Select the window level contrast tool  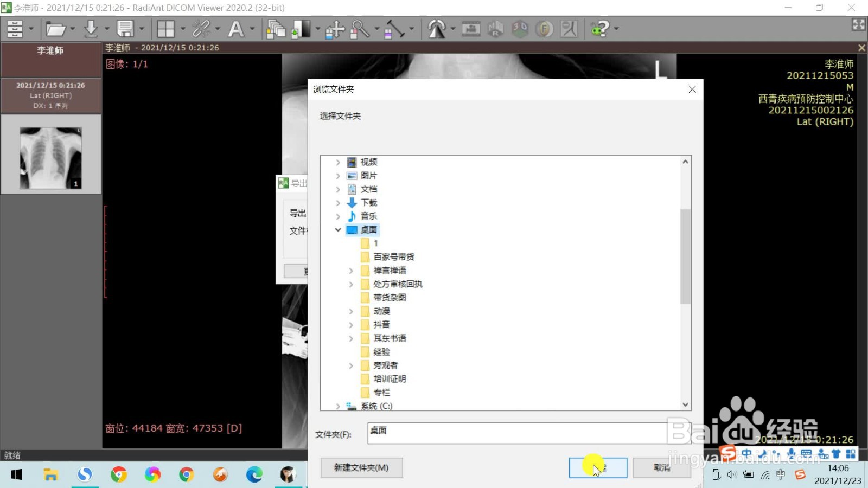point(301,29)
